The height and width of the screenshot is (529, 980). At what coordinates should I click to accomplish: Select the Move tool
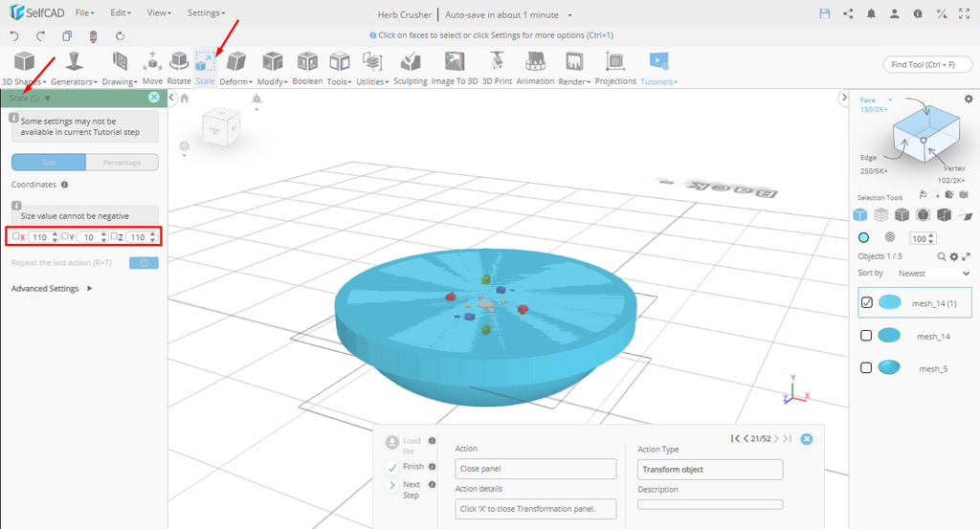(x=152, y=68)
